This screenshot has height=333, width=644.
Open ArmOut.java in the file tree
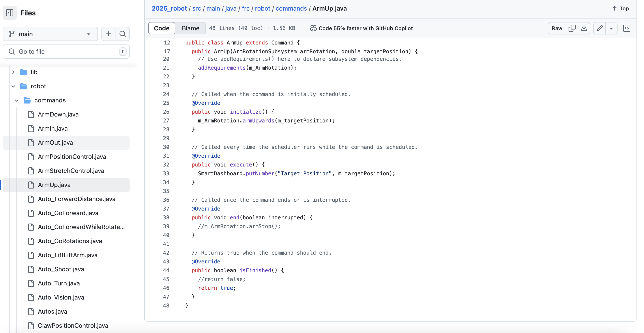(x=56, y=142)
